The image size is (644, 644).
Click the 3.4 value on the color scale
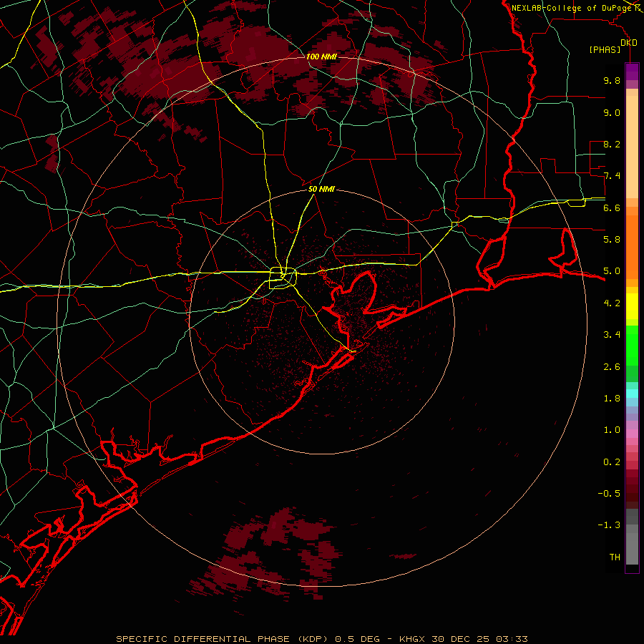coord(612,335)
